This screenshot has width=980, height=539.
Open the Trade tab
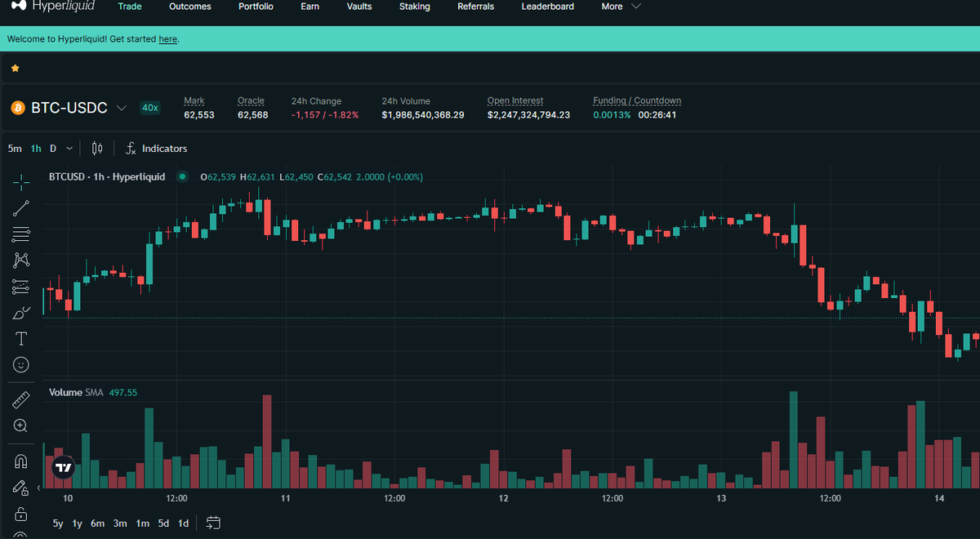tap(129, 7)
